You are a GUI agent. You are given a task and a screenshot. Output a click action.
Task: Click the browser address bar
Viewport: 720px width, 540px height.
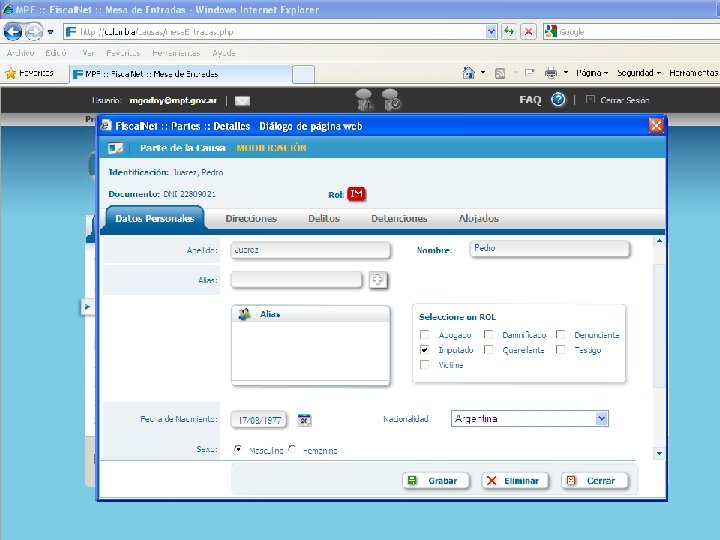[x=275, y=32]
